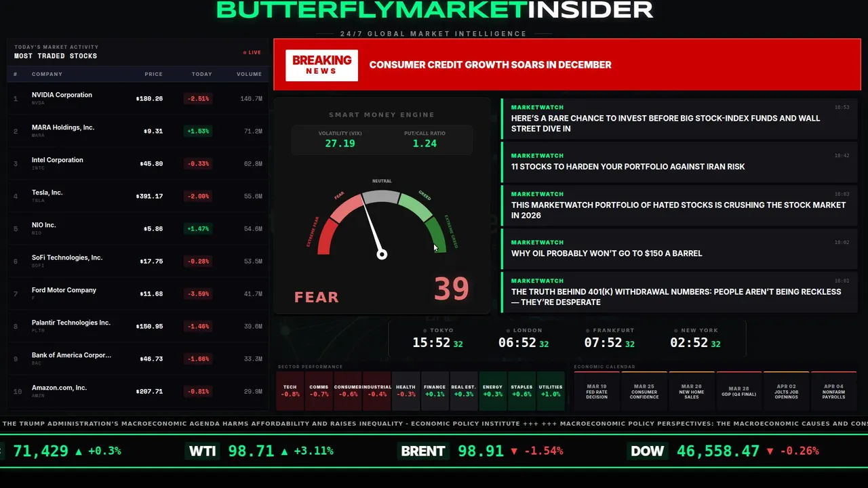Select the FINANCE sector tile
Image resolution: width=868 pixels, height=488 pixels.
pos(435,391)
